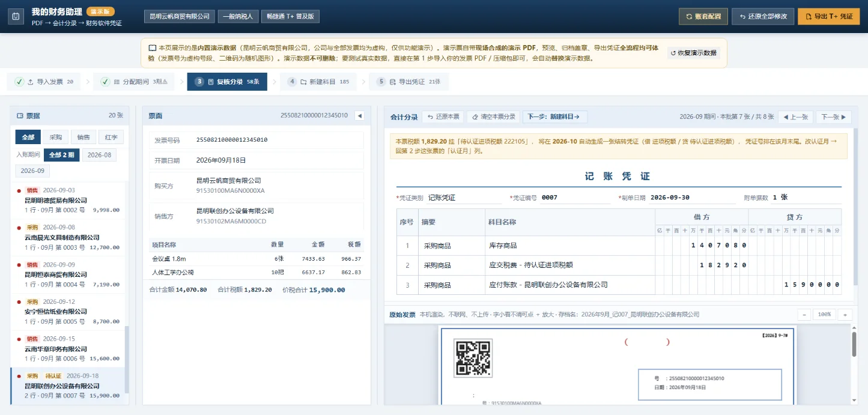Click account cell 库存商品

pos(569,246)
